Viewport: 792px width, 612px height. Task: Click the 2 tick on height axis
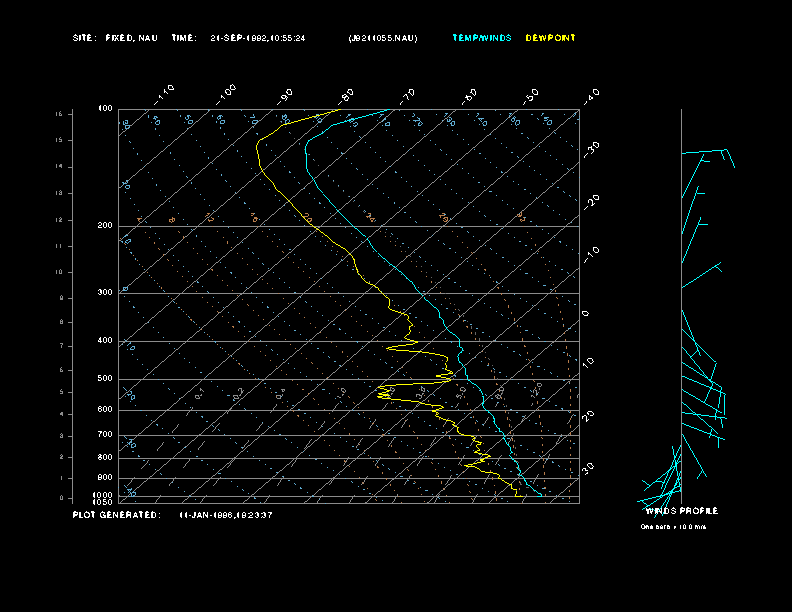pyautogui.click(x=62, y=457)
